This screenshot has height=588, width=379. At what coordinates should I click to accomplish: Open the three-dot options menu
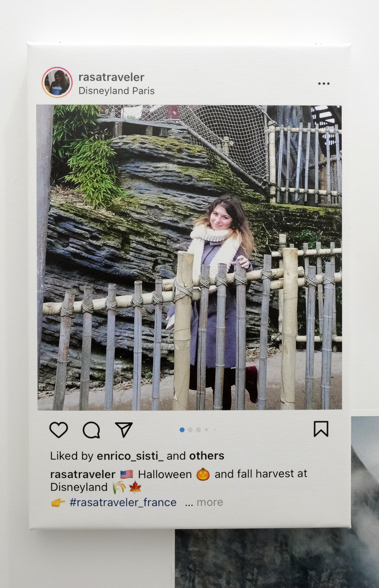[x=324, y=83]
